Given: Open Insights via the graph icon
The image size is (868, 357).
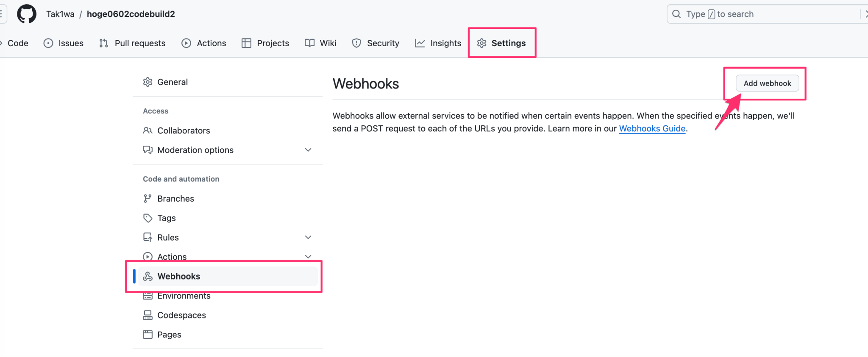Looking at the screenshot, I should pos(419,43).
